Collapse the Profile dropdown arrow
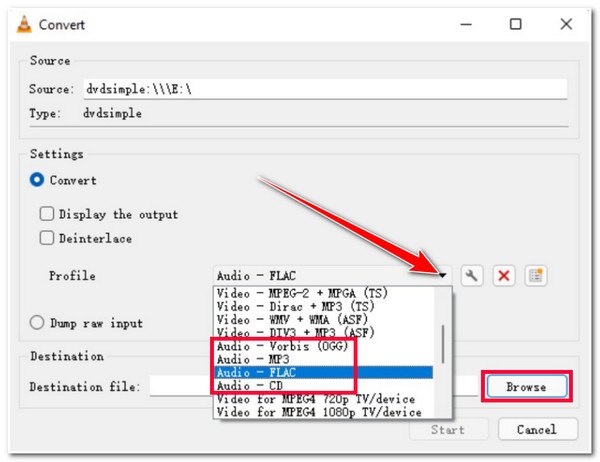 442,275
